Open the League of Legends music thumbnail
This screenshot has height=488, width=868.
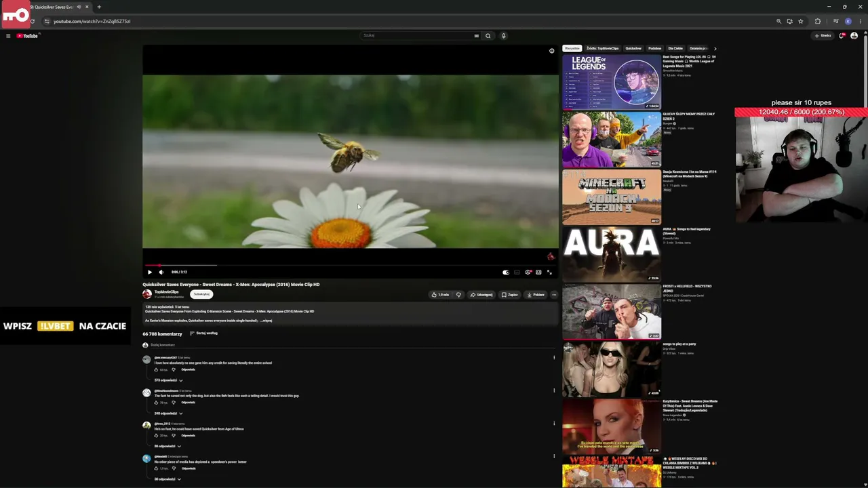click(x=611, y=82)
